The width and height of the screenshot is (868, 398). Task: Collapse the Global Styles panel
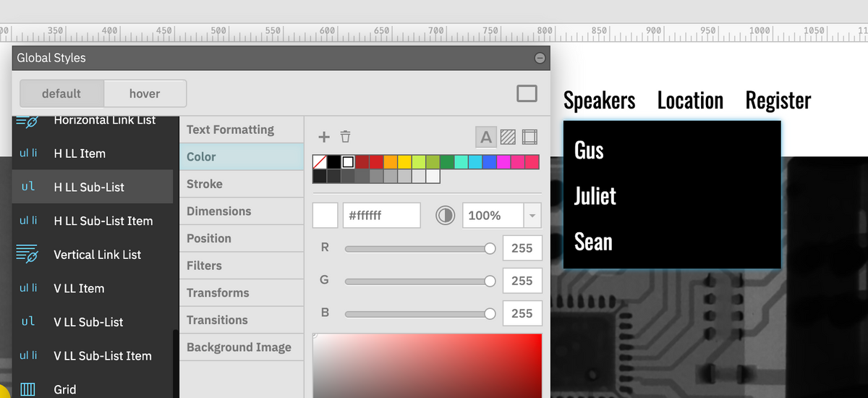point(540,58)
